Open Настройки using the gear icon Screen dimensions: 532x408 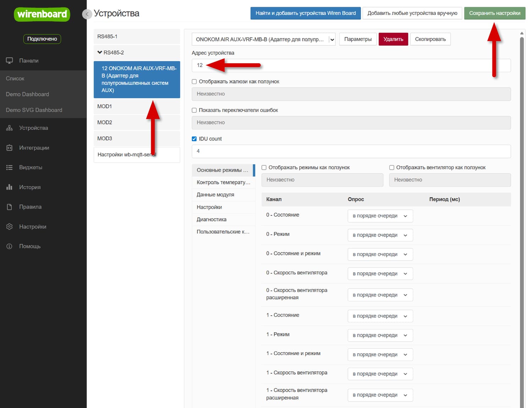point(33,226)
